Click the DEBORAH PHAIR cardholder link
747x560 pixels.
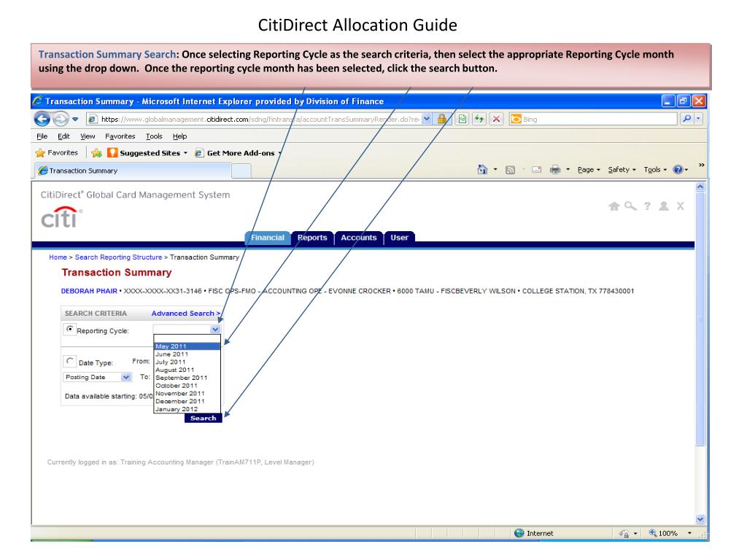point(89,291)
